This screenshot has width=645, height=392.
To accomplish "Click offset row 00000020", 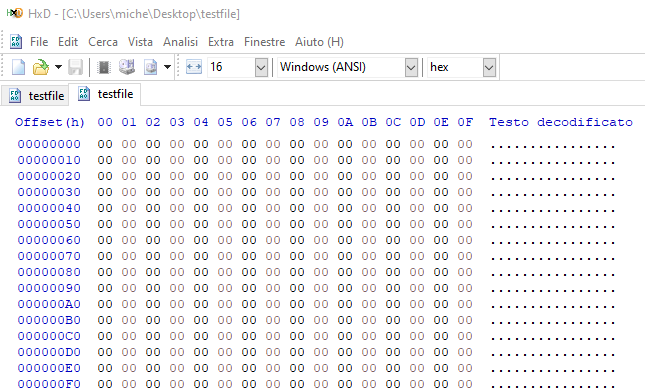I will pyautogui.click(x=49, y=176).
